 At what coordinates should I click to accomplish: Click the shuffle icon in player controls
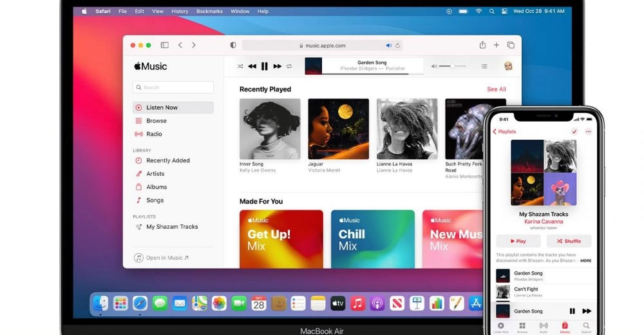click(x=240, y=66)
